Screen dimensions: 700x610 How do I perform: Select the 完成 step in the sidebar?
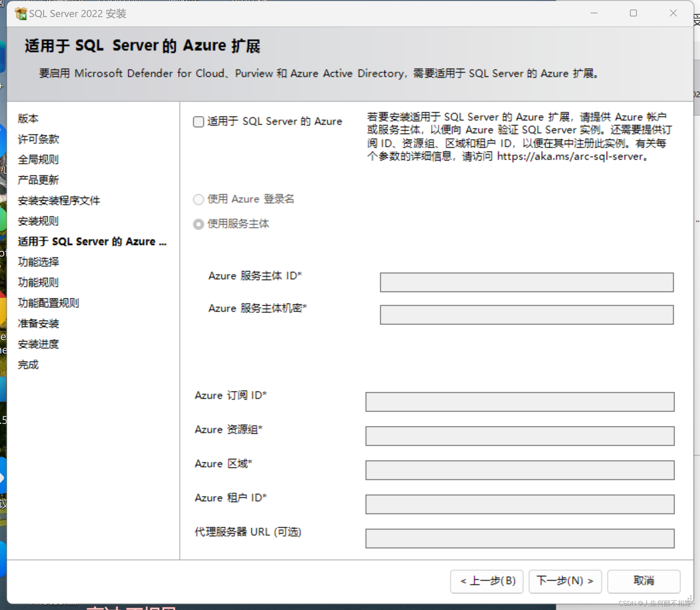point(28,364)
